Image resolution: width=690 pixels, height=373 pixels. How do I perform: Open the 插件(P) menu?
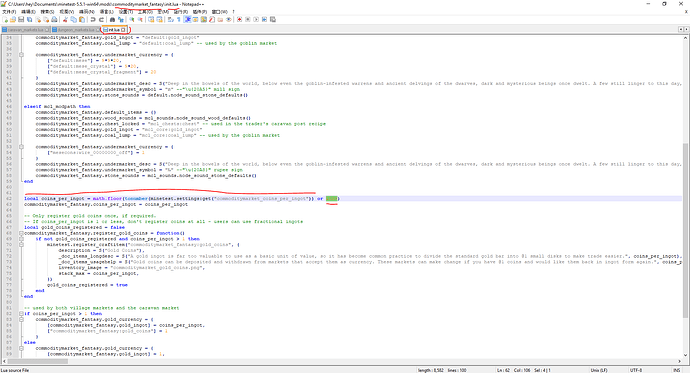[199, 12]
